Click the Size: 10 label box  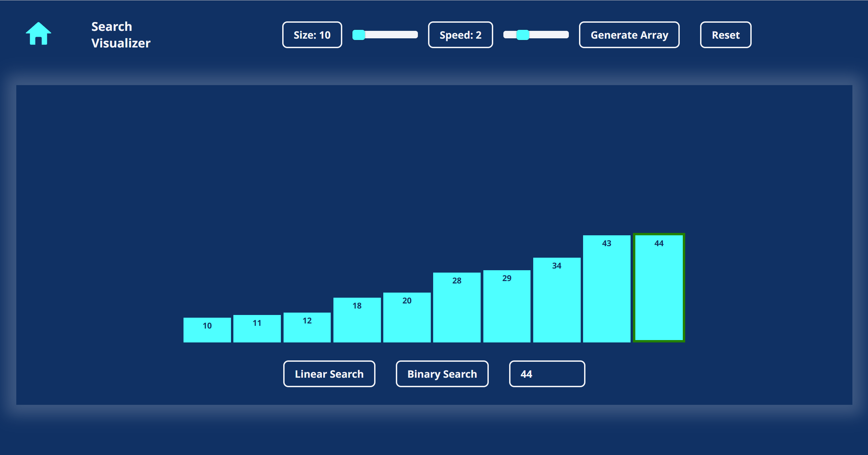(x=312, y=35)
